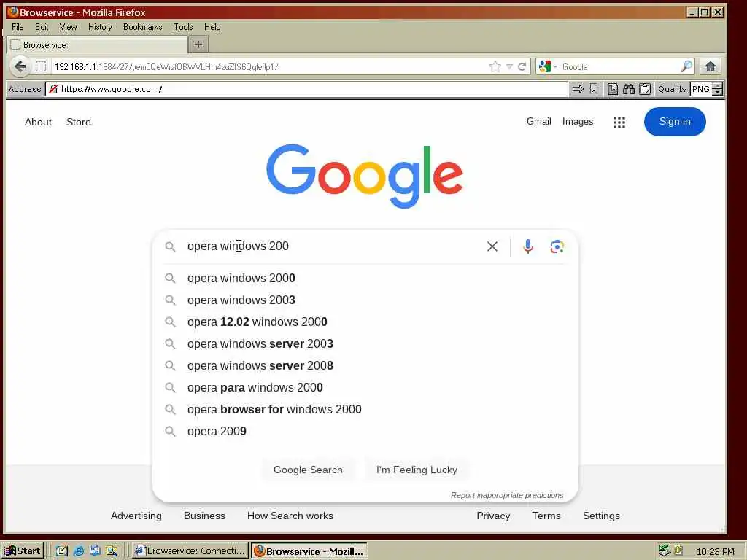Click the Firefox search bar magnifier icon

point(686,66)
